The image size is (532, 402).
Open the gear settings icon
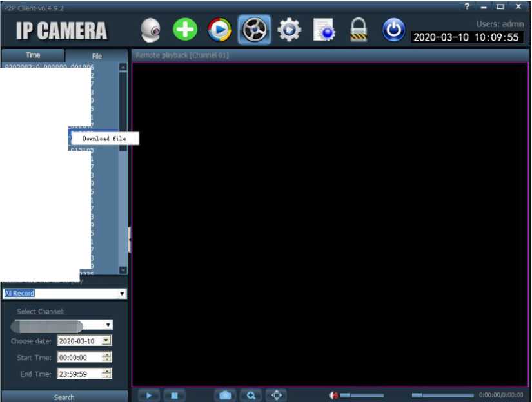[x=289, y=30]
